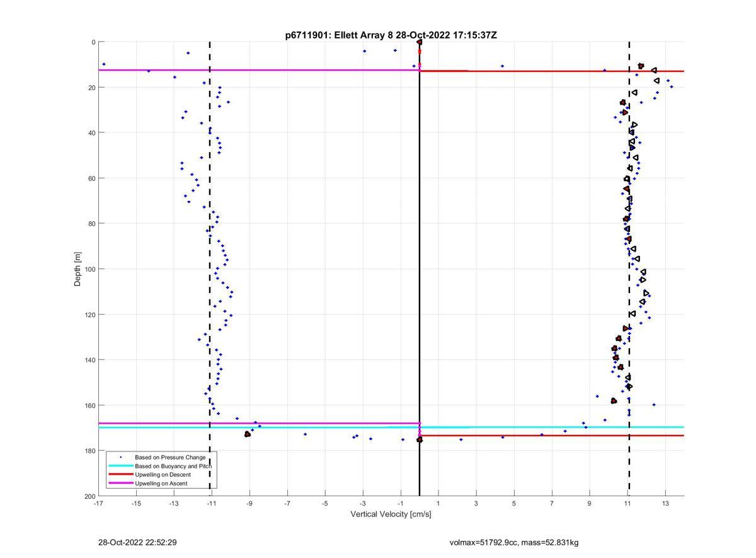This screenshot has height=558, width=756.
Task: Click x-axis tick label 13
Action: coord(665,503)
